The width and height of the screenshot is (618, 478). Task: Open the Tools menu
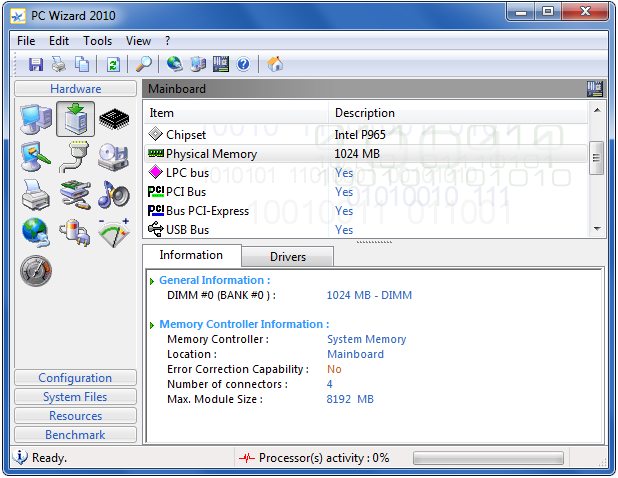click(97, 41)
